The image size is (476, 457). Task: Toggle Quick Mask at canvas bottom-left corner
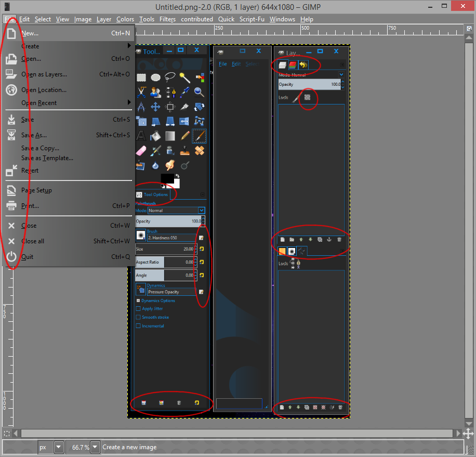[7, 434]
